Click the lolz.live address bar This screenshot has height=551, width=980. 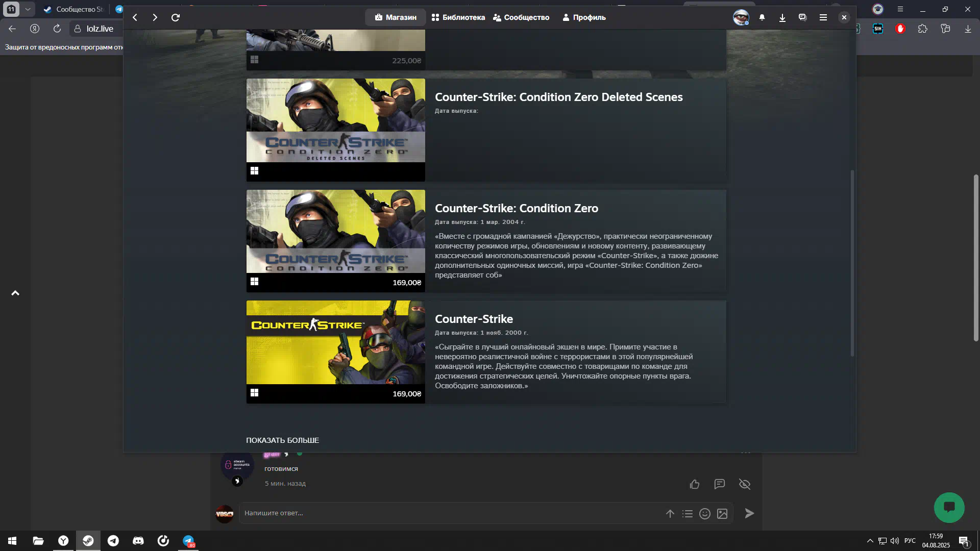click(x=97, y=29)
